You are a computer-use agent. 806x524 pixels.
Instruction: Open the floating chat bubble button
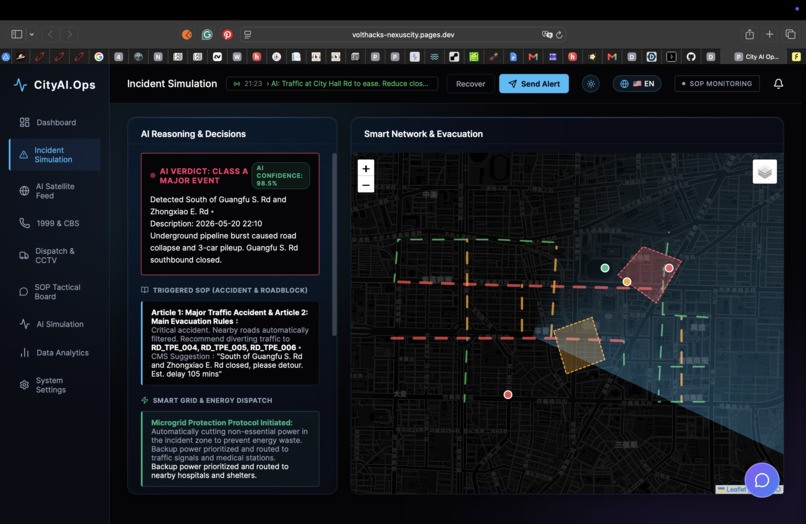click(762, 480)
